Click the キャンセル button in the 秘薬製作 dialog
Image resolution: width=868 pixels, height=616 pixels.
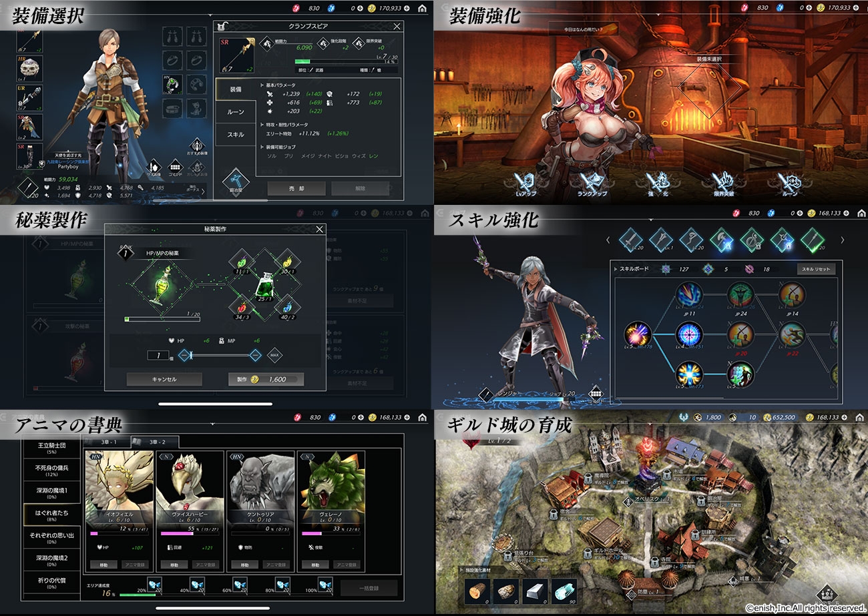164,379
